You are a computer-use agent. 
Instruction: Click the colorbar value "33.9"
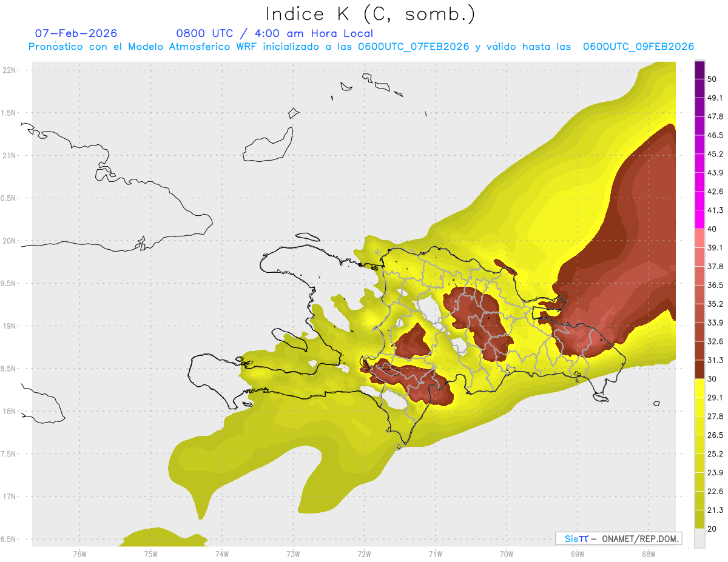tap(715, 323)
